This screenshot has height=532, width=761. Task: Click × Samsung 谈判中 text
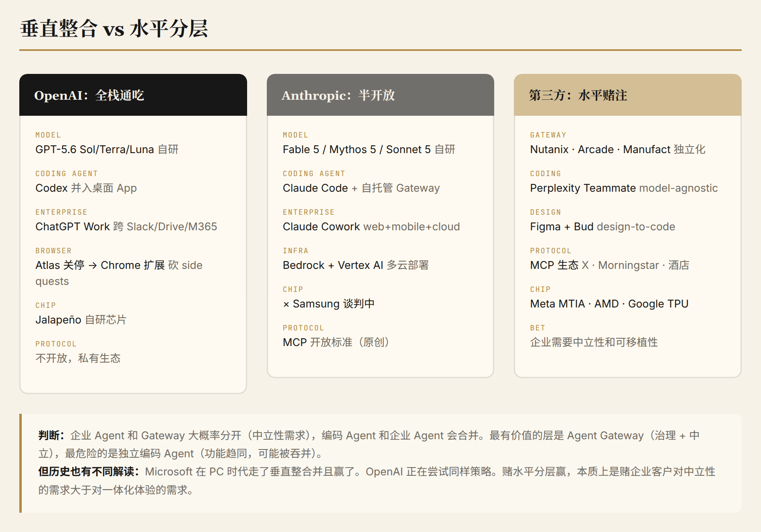tap(328, 304)
